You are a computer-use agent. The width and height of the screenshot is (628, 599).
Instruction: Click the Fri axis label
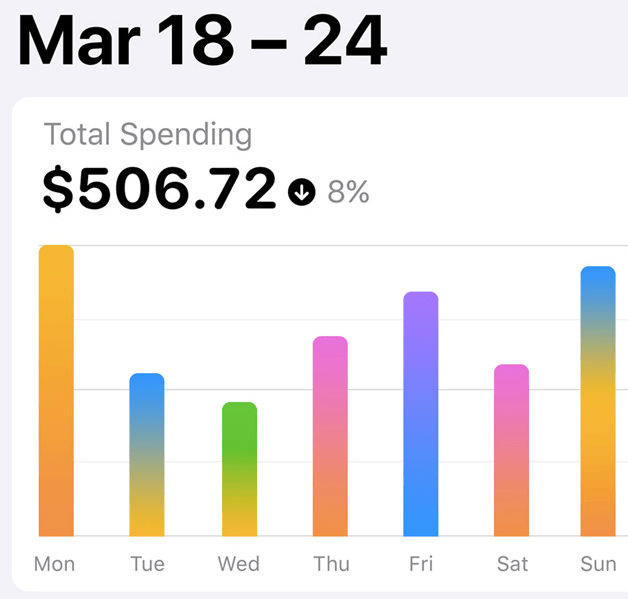(421, 564)
